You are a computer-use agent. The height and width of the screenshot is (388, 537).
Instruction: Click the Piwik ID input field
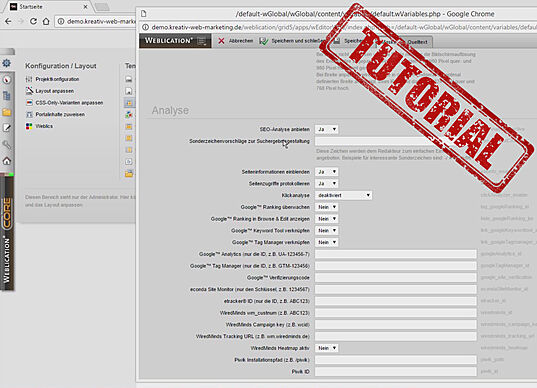(x=396, y=372)
